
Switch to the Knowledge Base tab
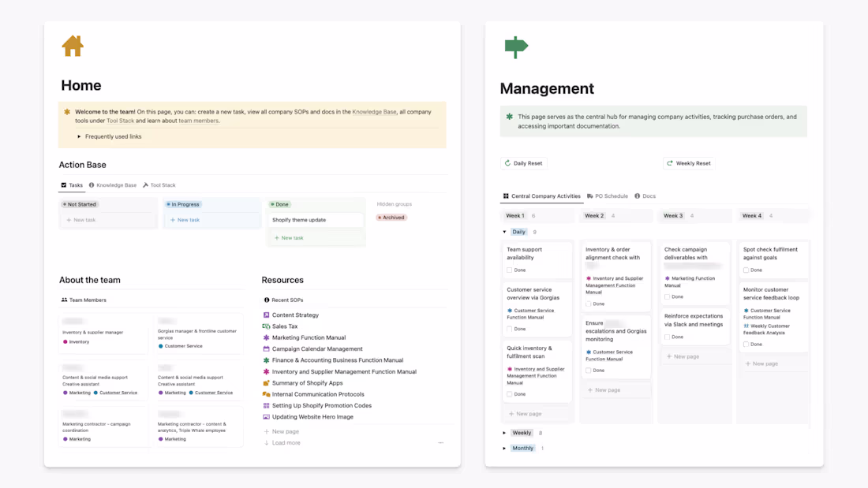pos(112,185)
